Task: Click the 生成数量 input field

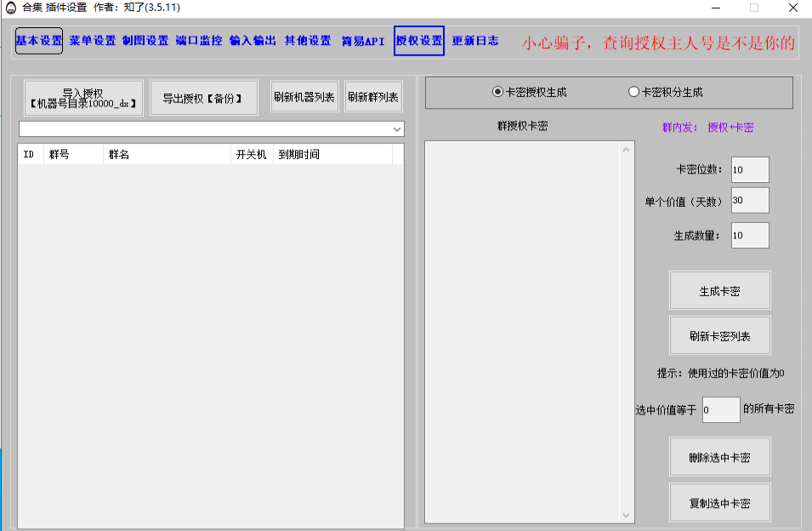Action: point(749,236)
